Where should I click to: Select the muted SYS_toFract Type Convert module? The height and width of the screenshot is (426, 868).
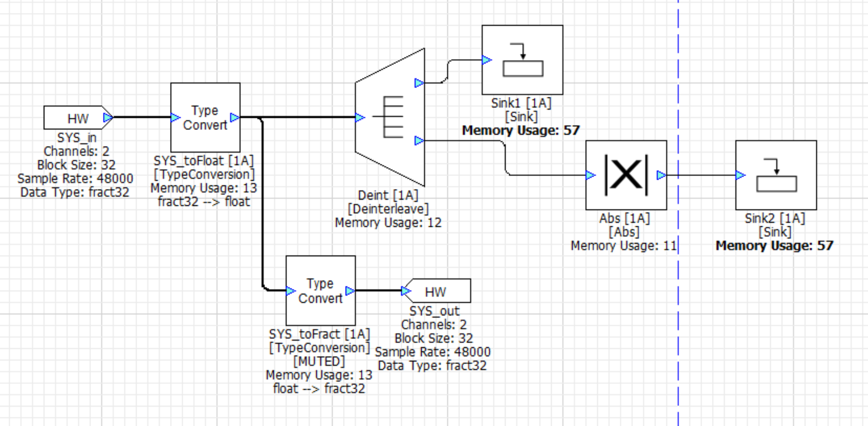tap(320, 291)
